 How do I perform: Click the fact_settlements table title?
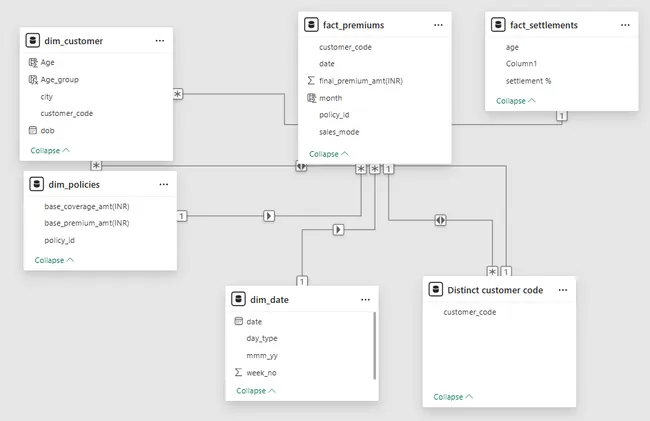[x=544, y=25]
